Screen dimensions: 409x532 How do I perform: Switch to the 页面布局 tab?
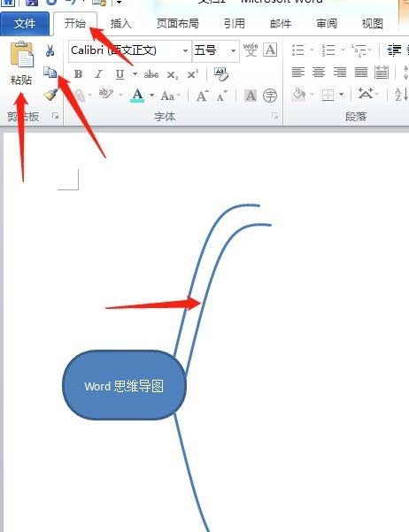178,24
